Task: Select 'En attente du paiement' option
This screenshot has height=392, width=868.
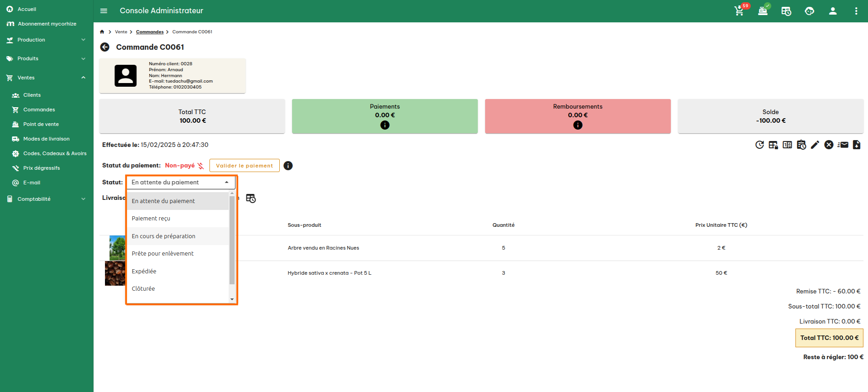Action: click(x=178, y=201)
